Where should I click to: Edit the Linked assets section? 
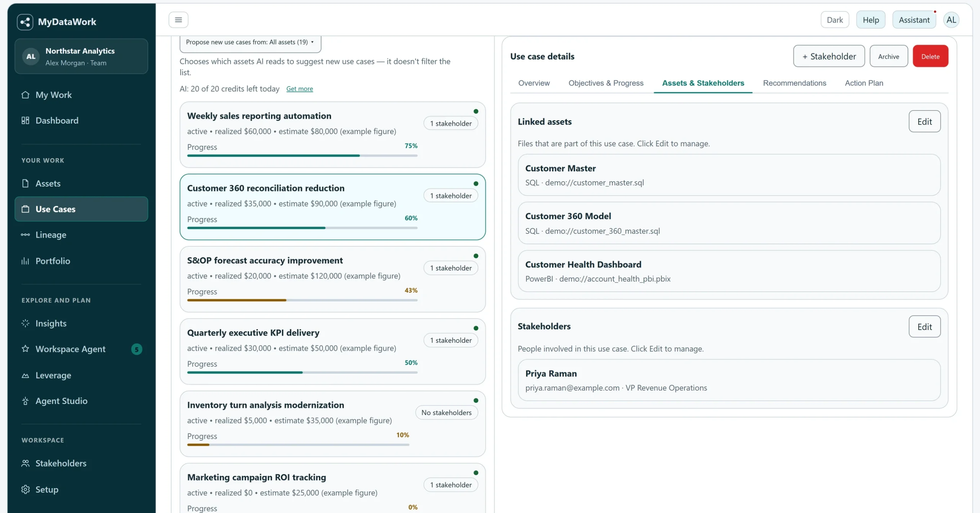click(x=924, y=121)
